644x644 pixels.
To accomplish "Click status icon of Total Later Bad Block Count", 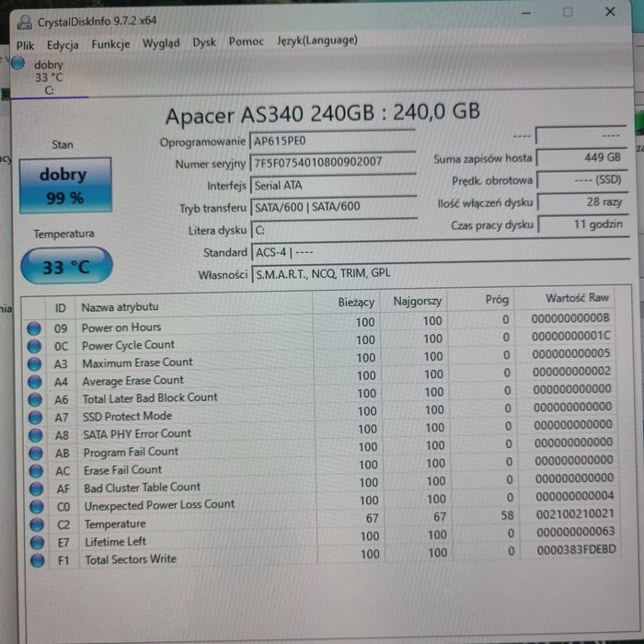I will click(x=35, y=399).
